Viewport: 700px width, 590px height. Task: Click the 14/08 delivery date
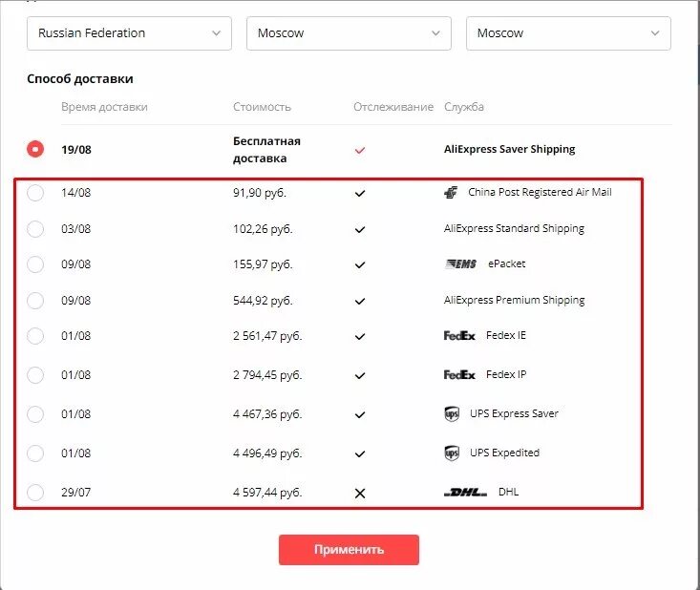coord(75,193)
